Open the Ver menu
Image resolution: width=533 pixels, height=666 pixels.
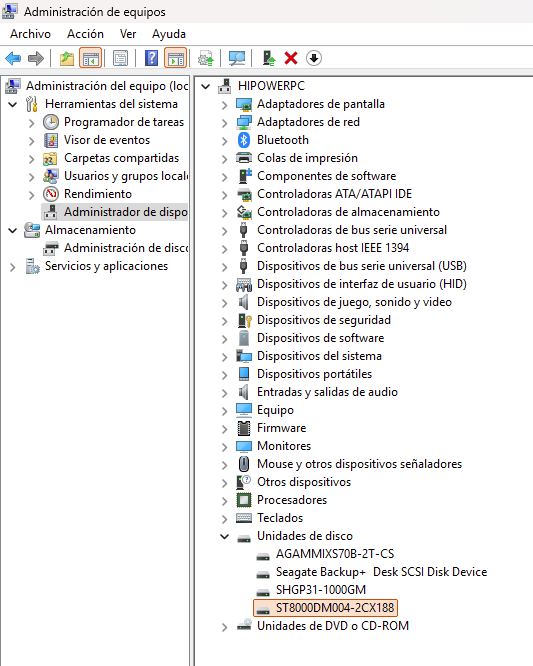pyautogui.click(x=128, y=34)
